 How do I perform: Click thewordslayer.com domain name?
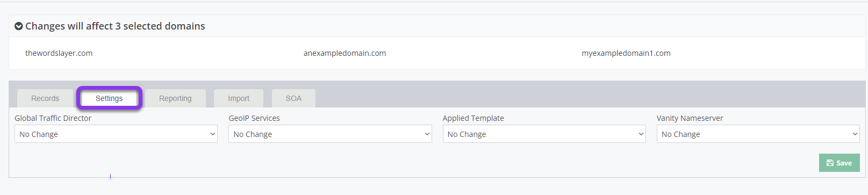coord(59,53)
